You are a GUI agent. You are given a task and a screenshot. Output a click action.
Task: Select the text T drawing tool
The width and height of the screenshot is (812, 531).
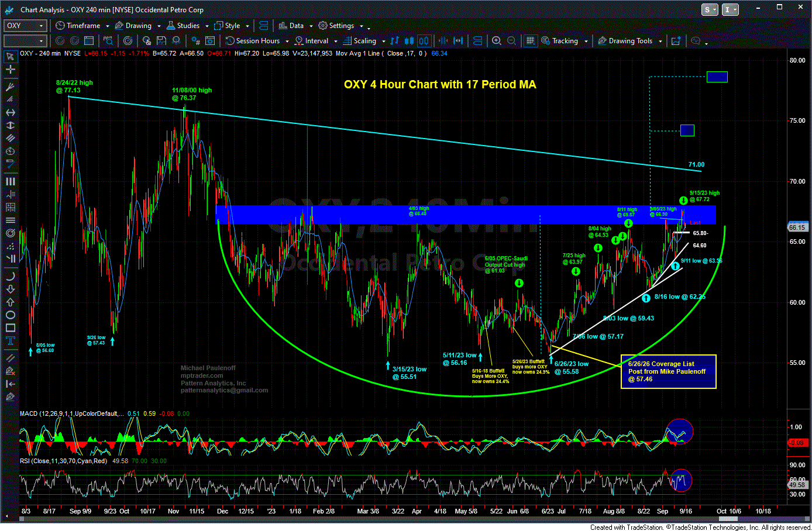10,342
